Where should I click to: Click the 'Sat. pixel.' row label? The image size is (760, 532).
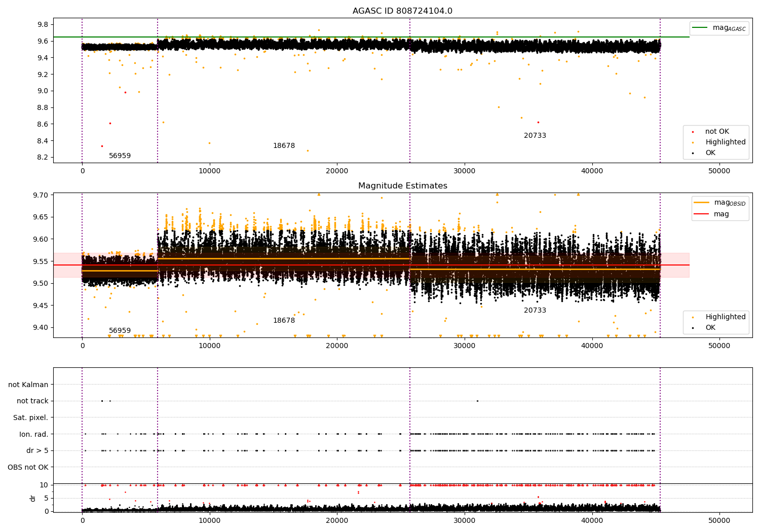pyautogui.click(x=31, y=418)
